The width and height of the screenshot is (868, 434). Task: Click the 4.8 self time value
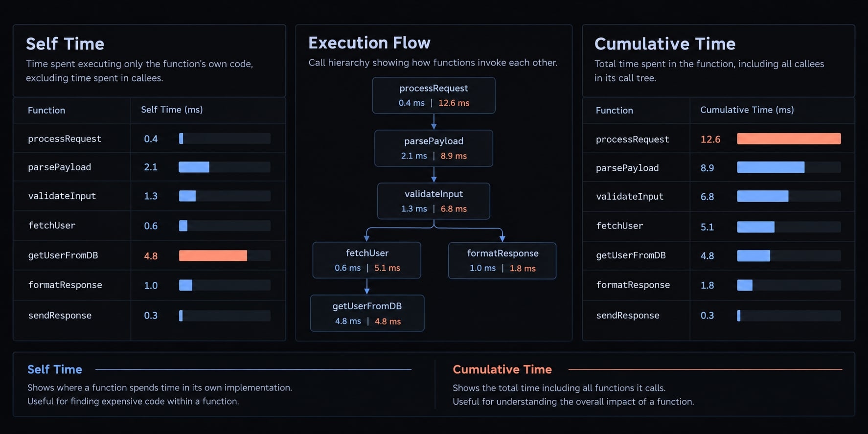151,256
